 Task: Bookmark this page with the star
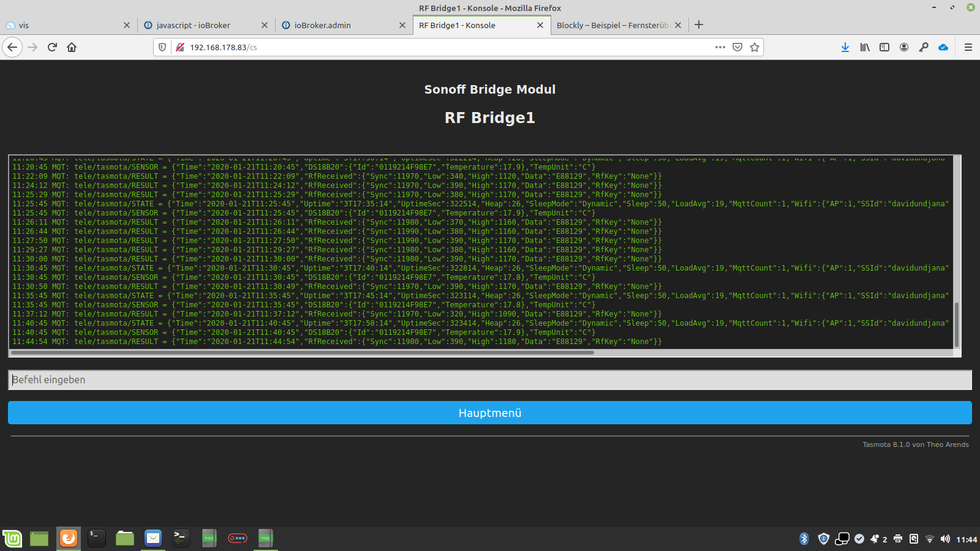755,47
